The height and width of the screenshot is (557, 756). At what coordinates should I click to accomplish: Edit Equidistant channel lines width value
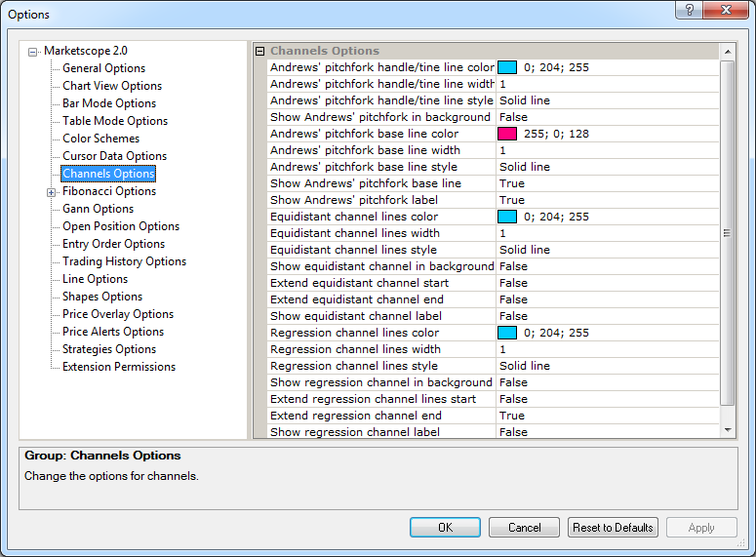pos(608,233)
